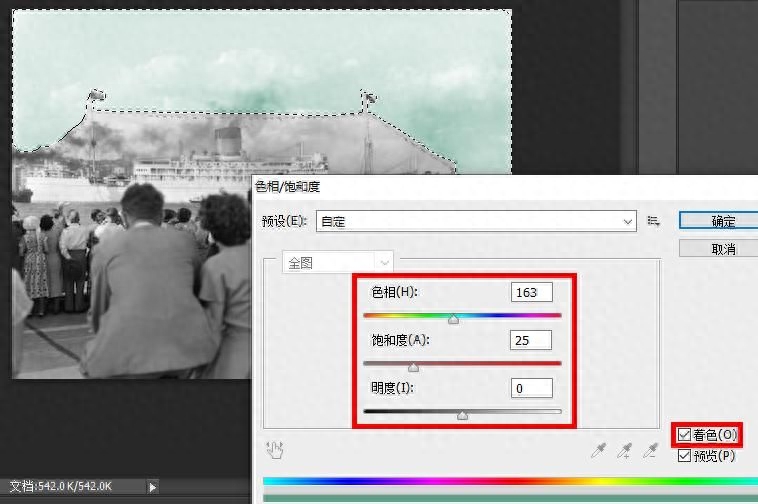Toggle the 预览(P) preview checkbox
758x504 pixels.
tap(684, 455)
